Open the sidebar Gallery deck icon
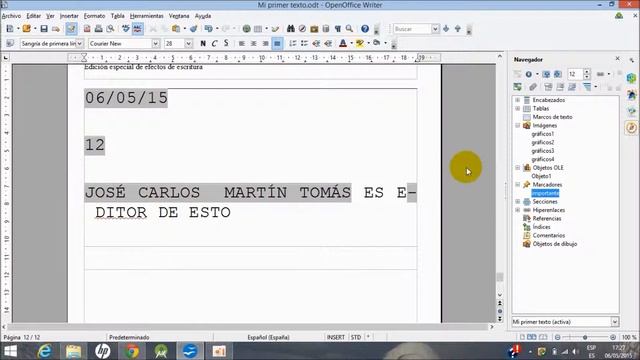The image size is (640, 360). point(631,111)
